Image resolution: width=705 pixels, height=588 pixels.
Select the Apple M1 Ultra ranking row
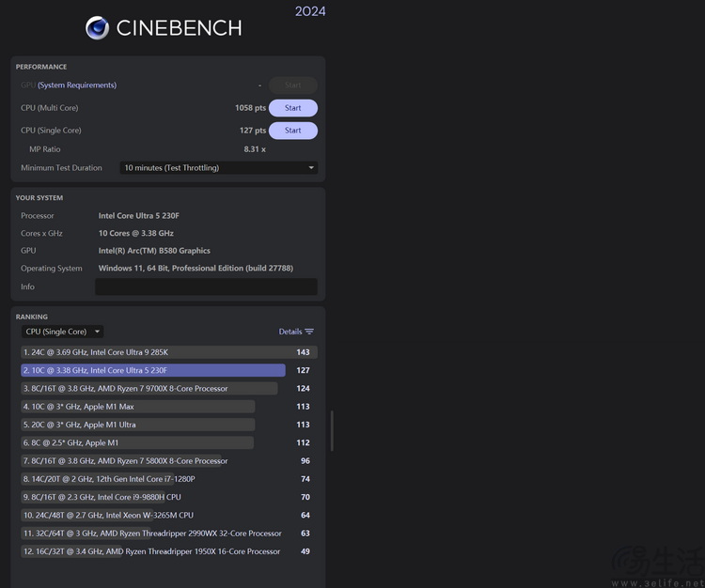138,425
